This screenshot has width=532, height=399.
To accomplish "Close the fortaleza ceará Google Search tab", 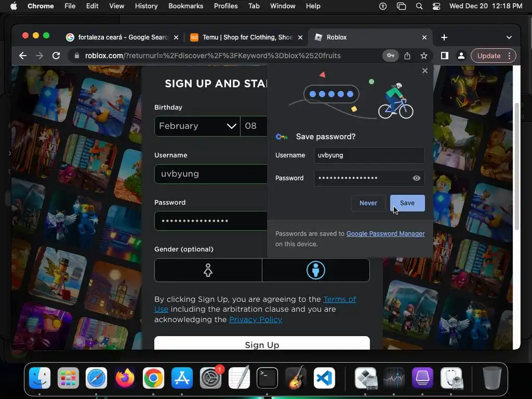I will coord(176,37).
